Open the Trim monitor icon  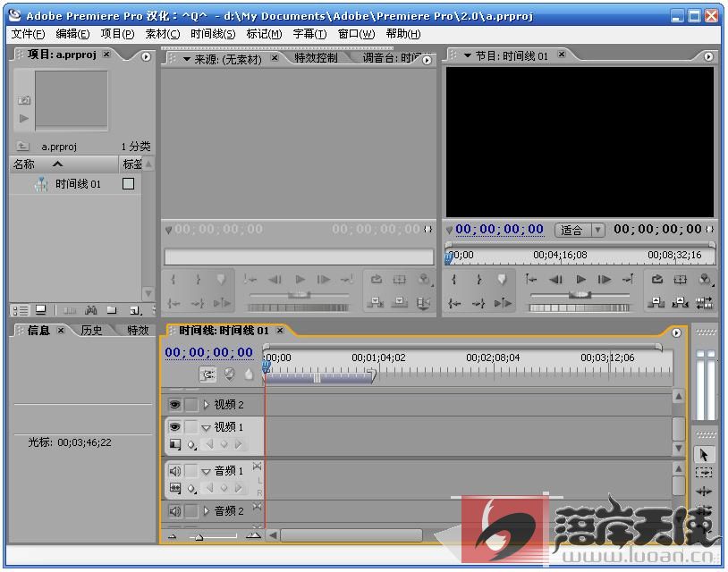coord(705,303)
